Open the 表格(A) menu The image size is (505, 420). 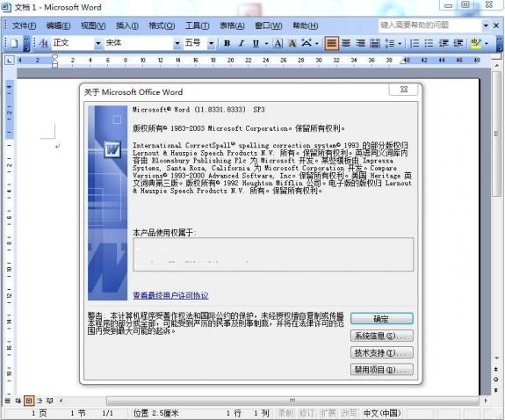tap(232, 25)
